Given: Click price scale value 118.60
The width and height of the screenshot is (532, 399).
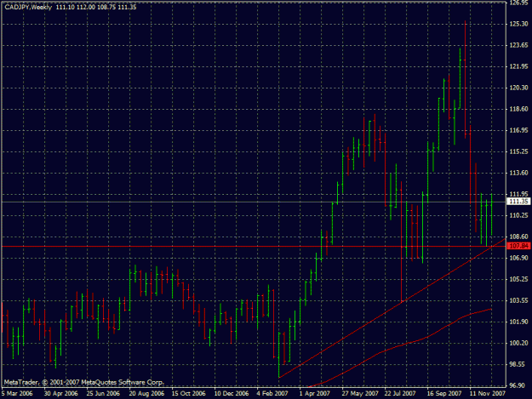Looking at the screenshot, I should point(519,109).
